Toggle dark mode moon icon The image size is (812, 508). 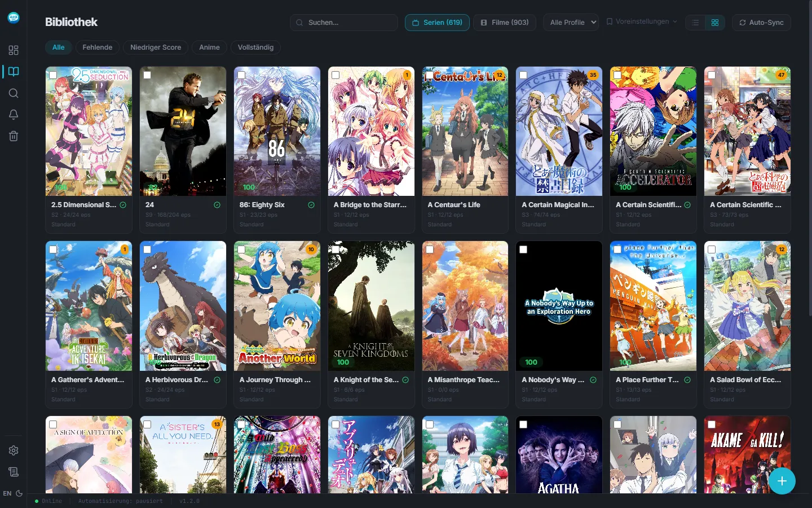(x=19, y=493)
